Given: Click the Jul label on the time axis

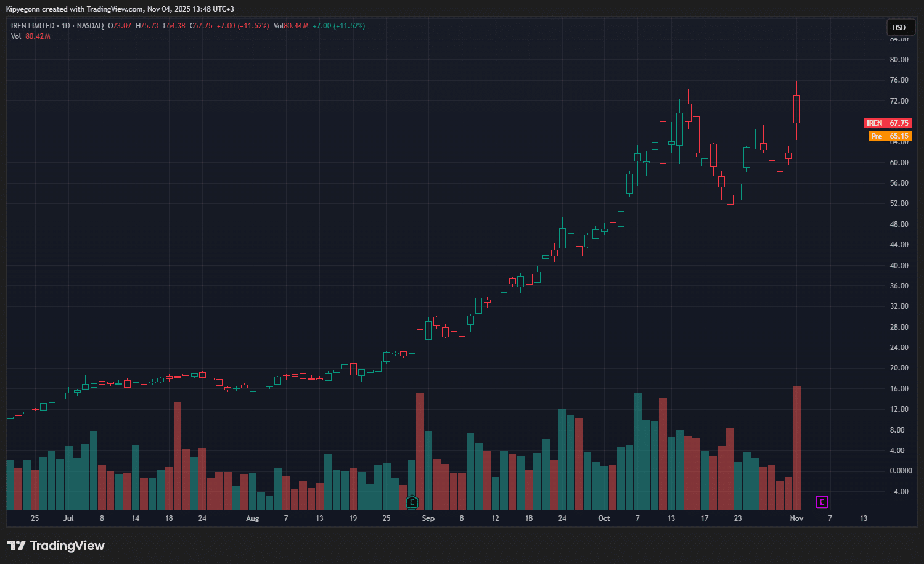Looking at the screenshot, I should click(68, 518).
